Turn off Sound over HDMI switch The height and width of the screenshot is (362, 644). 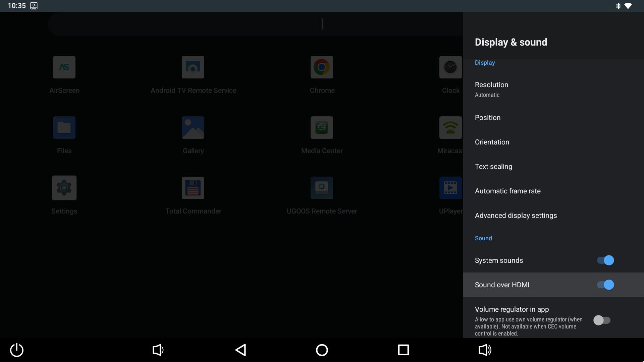pos(605,285)
